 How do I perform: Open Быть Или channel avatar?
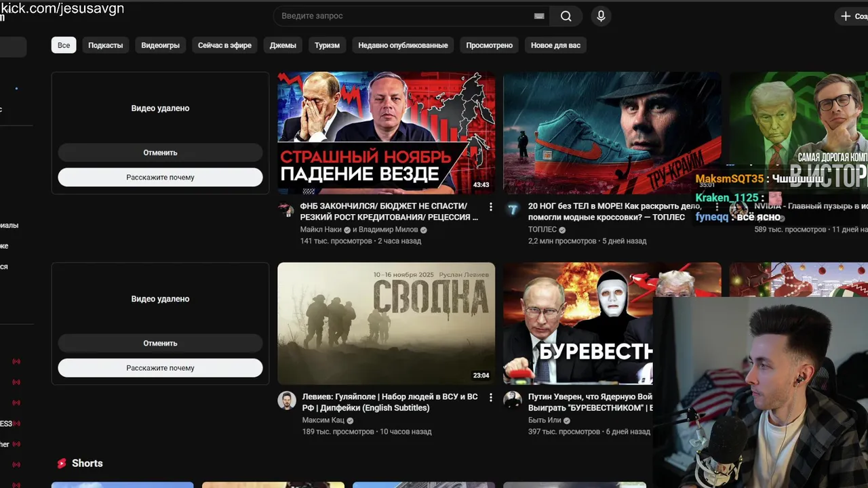(x=513, y=400)
